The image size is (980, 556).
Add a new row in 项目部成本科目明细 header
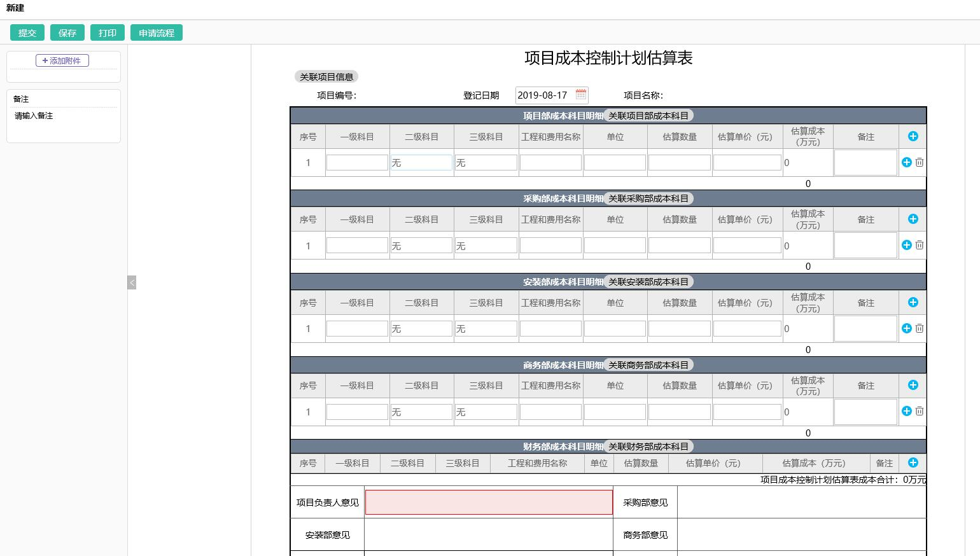tap(913, 136)
